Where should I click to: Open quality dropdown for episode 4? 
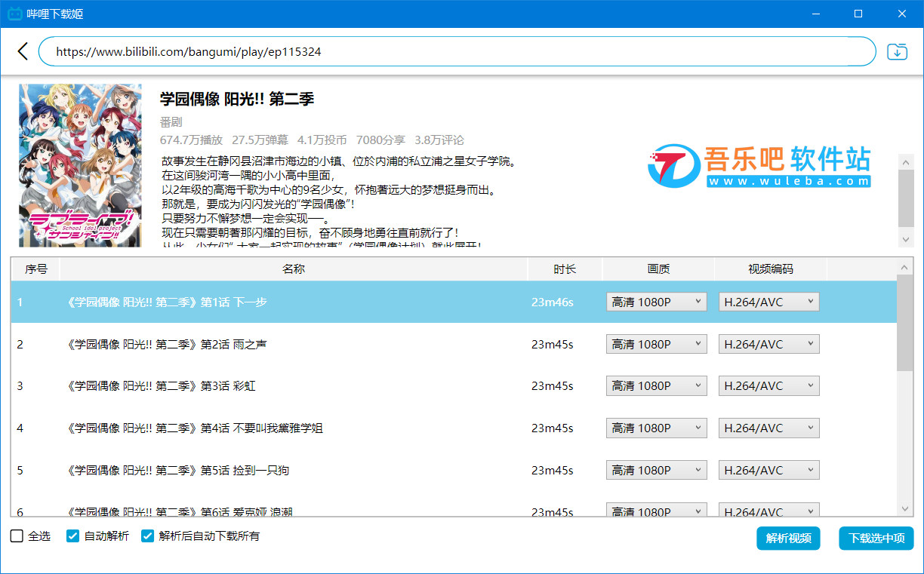pos(657,428)
